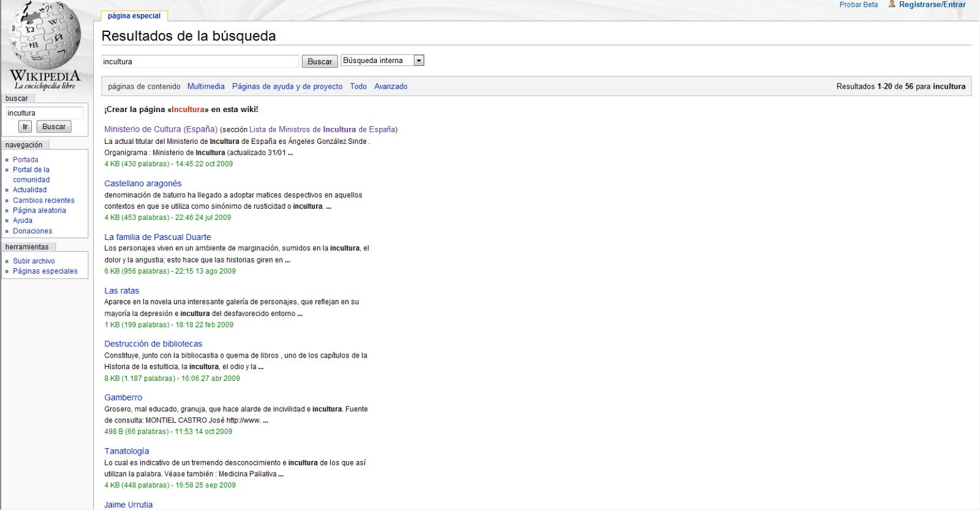Open Registrarse/Entrar login link

point(932,4)
